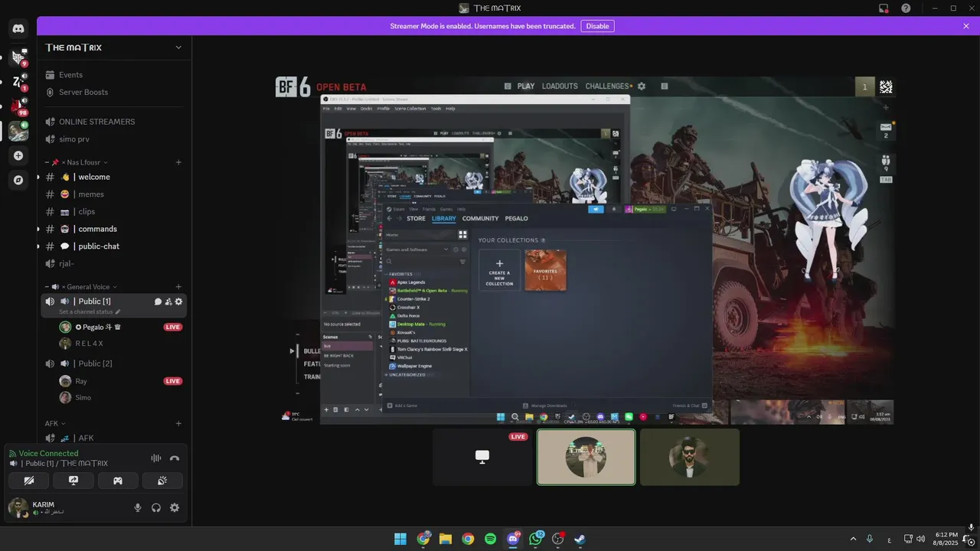Start an Activity from the voice panel

coord(118,481)
